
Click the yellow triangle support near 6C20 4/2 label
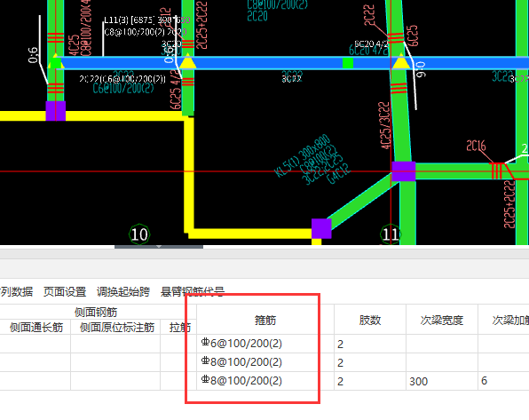pos(400,61)
